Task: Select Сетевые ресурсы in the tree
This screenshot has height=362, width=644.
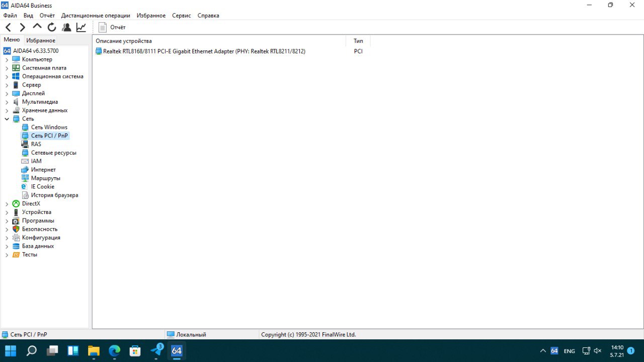Action: click(54, 153)
